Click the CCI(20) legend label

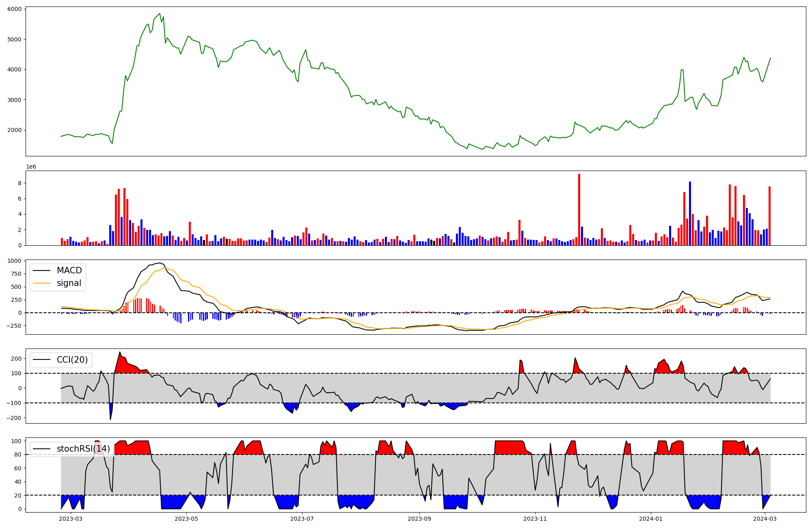tap(72, 360)
